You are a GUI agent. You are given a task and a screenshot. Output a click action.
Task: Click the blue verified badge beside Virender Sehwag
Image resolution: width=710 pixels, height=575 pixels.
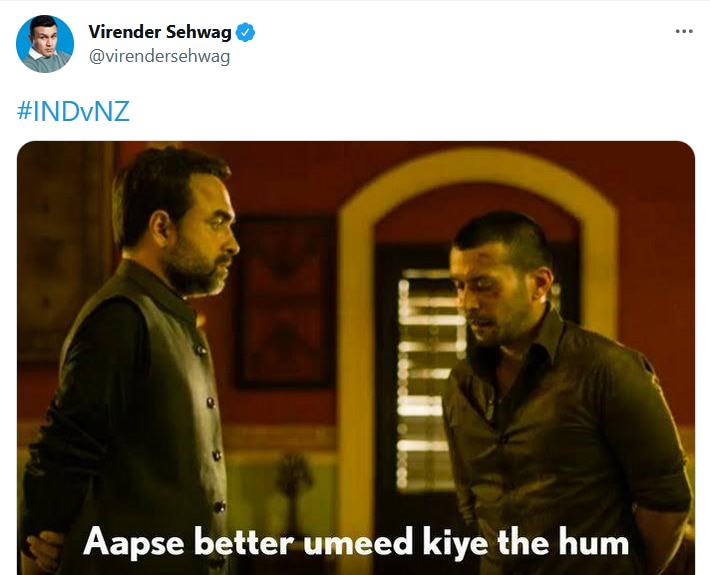245,32
